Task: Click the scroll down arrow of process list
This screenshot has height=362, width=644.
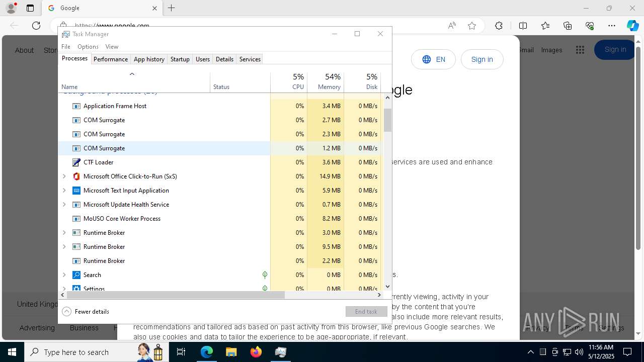Action: click(x=387, y=287)
